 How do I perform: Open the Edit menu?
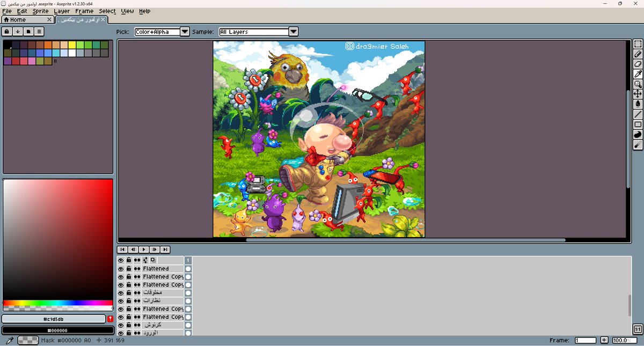[x=21, y=11]
